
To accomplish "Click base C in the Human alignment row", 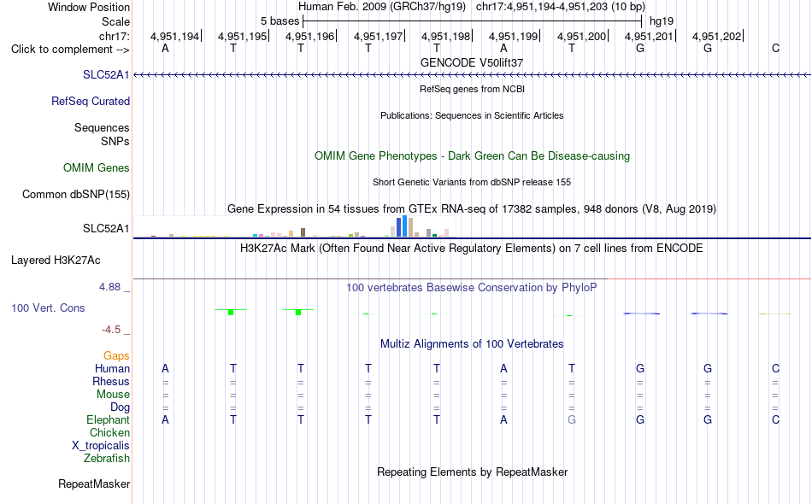I will pos(775,368).
